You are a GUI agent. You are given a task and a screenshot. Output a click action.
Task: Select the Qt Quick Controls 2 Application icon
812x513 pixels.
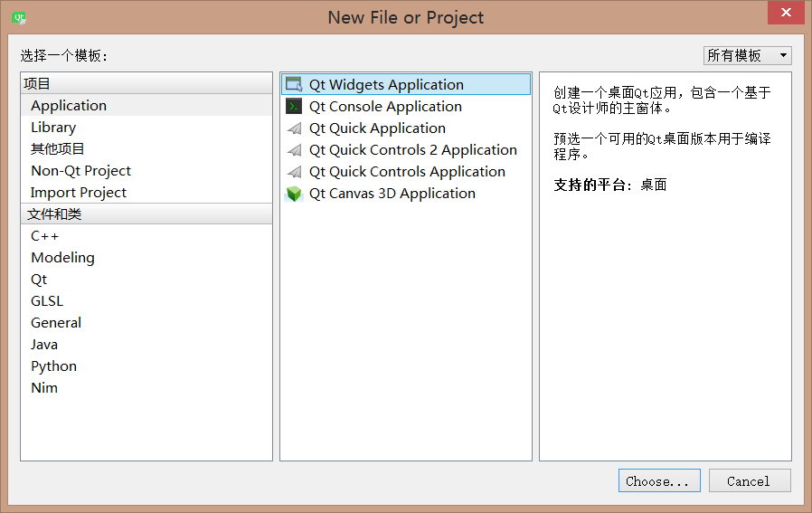click(294, 150)
